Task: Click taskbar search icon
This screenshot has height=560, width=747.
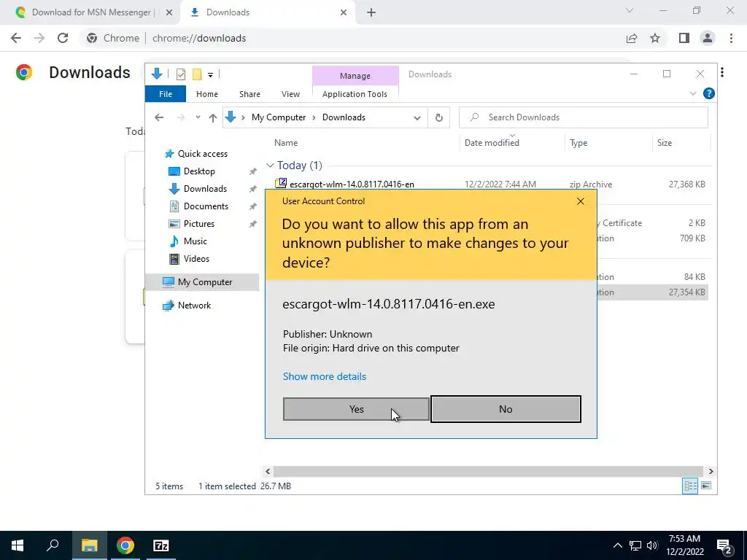Action: [53, 545]
